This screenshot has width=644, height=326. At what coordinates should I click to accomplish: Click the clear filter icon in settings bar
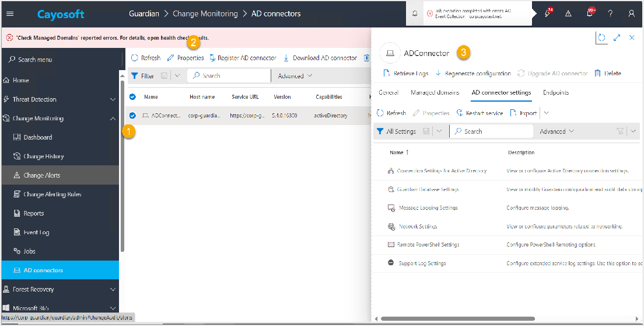pyautogui.click(x=620, y=131)
